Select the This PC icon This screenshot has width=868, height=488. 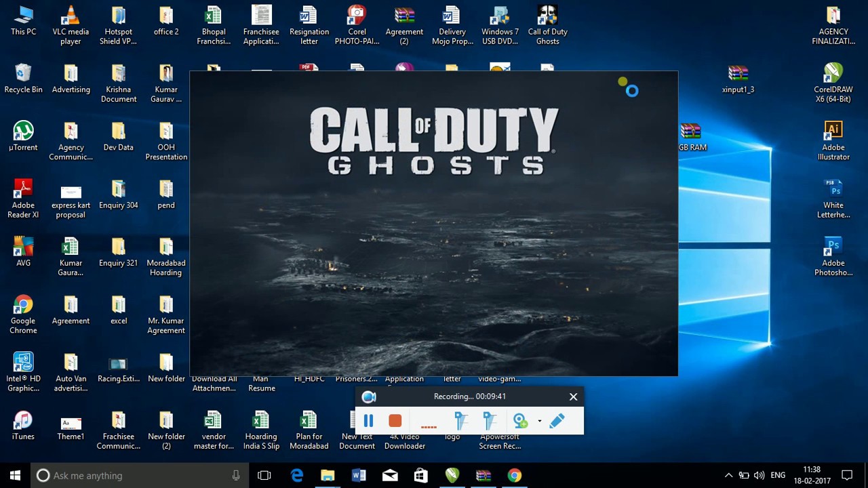coord(23,21)
